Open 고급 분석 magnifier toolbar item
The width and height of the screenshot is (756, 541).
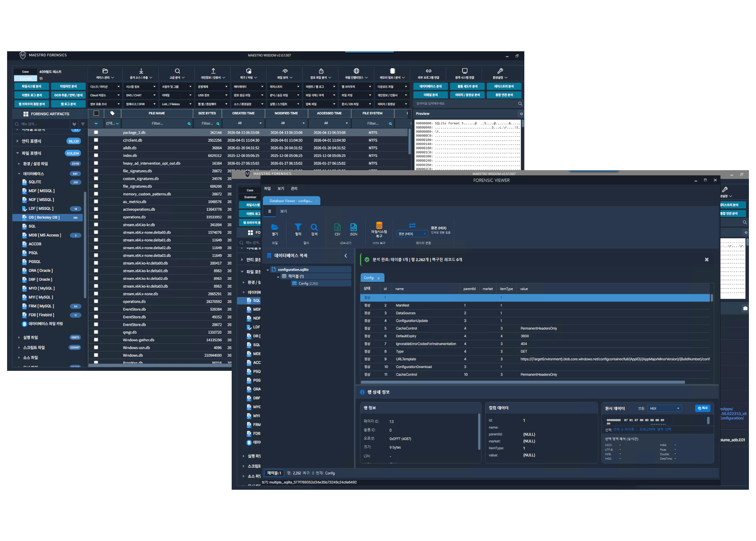[177, 71]
